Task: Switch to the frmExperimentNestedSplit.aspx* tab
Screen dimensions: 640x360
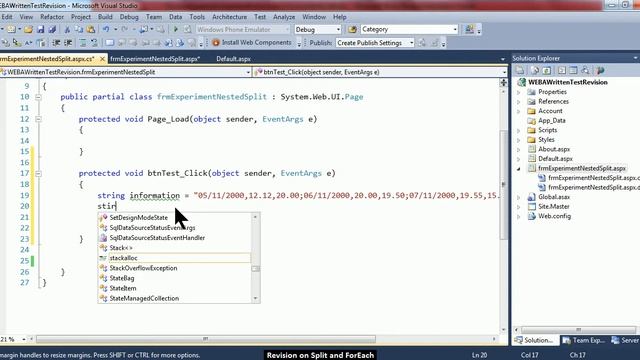Action: tap(155, 59)
